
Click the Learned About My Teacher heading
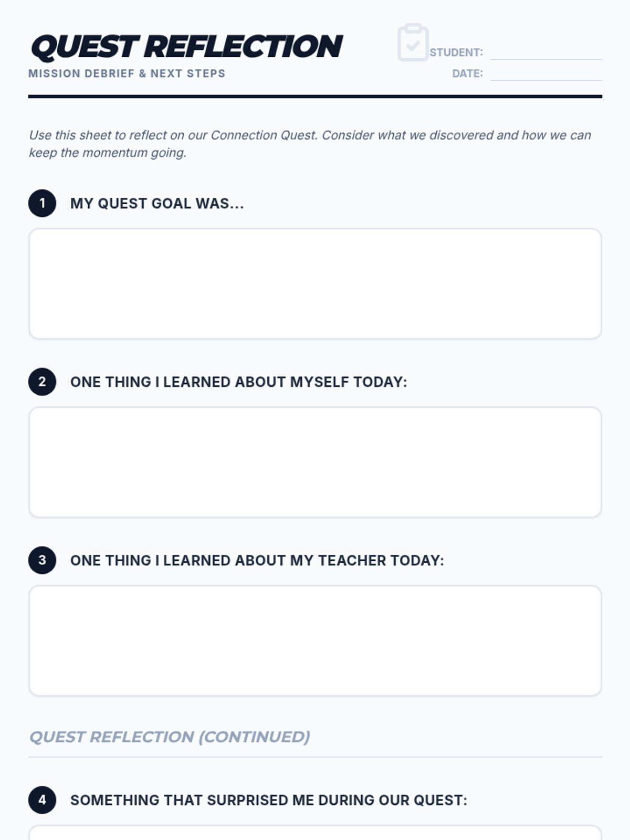257,560
